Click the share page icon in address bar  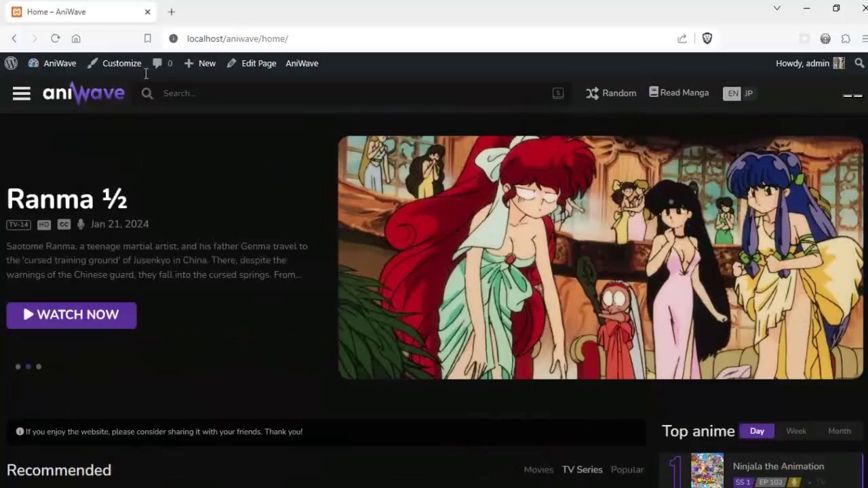(682, 39)
